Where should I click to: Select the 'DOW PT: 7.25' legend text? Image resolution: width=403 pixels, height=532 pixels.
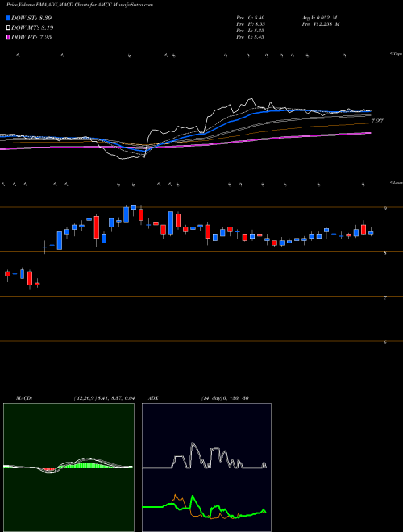pyautogui.click(x=31, y=37)
